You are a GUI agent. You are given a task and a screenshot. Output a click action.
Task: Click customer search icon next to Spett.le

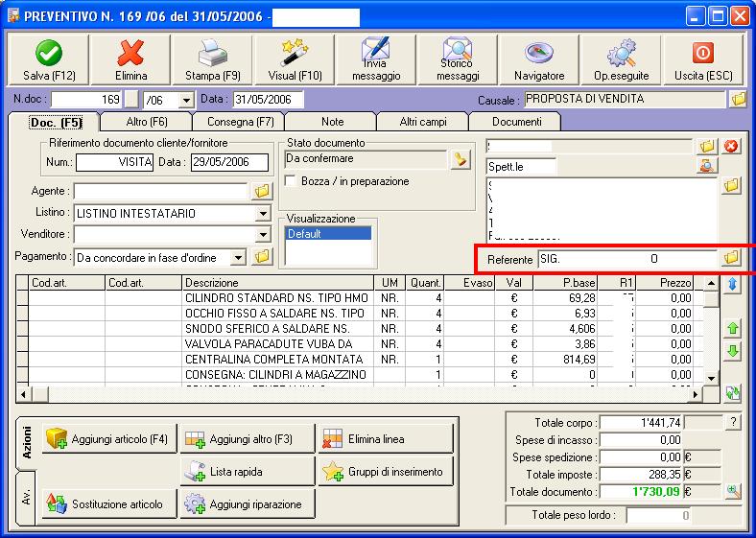(x=707, y=166)
